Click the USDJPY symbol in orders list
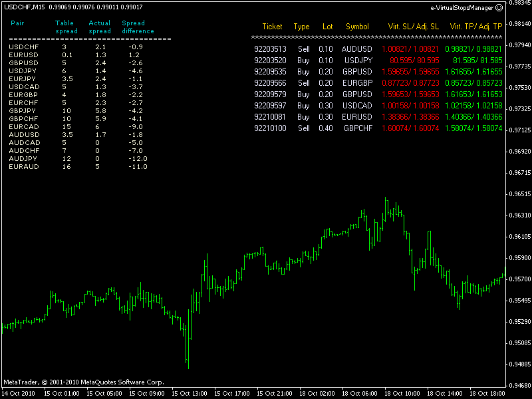Image resolution: width=532 pixels, height=399 pixels. coord(358,61)
